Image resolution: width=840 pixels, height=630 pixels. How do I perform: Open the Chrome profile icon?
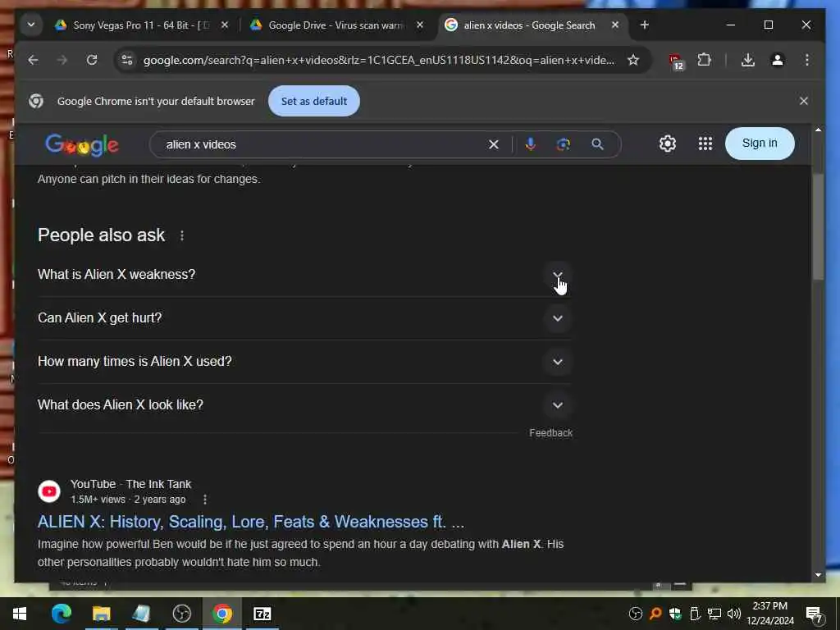tap(778, 60)
